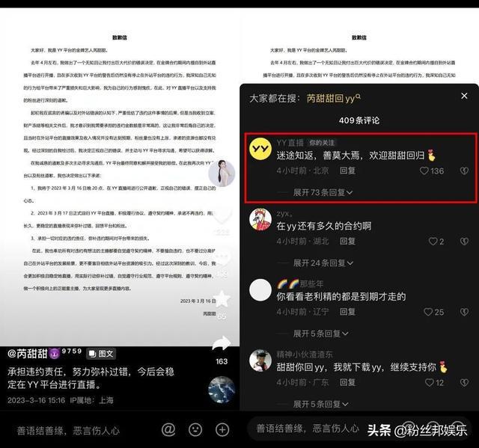Screen dimensions: 479x448
Task: Open the emoji smiley picker icon
Action: click(x=195, y=429)
